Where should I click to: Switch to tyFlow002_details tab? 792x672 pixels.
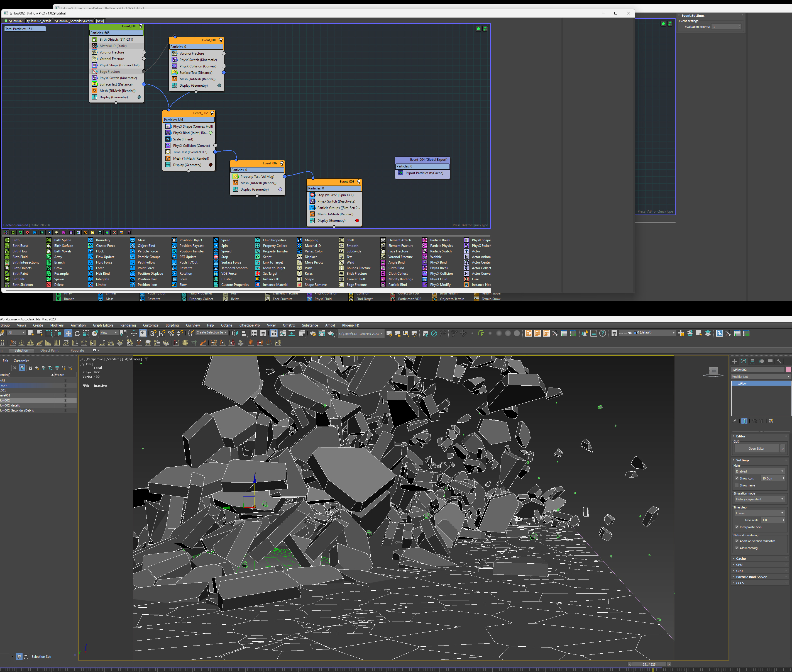(39, 21)
